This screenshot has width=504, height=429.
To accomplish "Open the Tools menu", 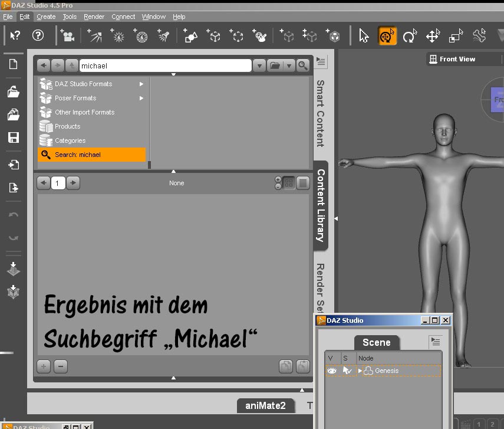I will coord(70,17).
